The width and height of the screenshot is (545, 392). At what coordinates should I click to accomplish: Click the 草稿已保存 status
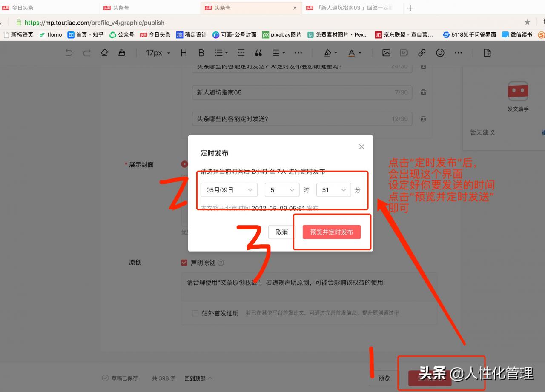coord(120,378)
